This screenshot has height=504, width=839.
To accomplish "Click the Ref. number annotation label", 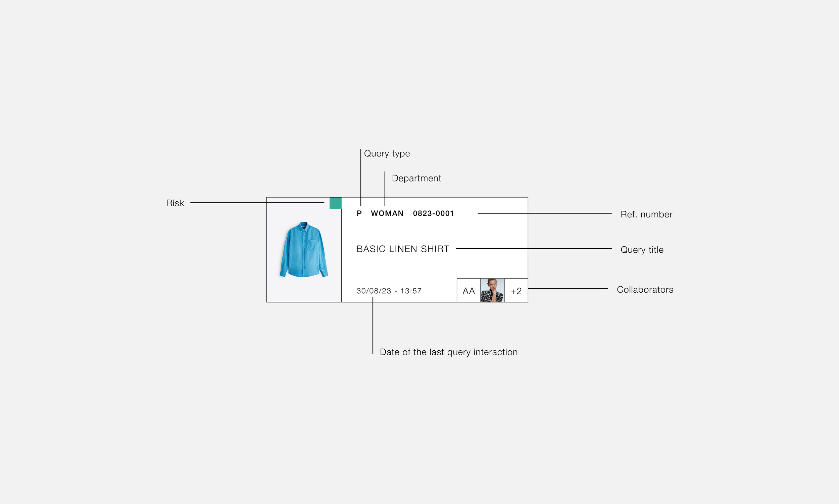I will click(646, 214).
